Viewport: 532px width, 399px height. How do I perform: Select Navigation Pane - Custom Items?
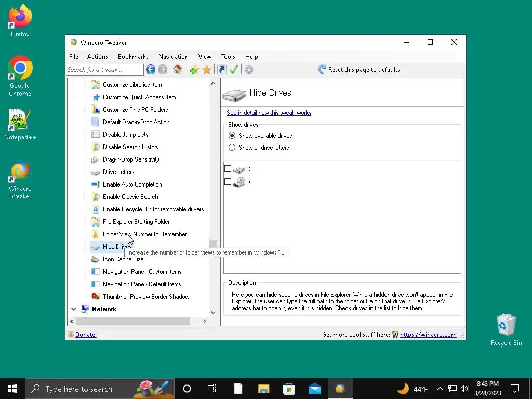click(142, 272)
